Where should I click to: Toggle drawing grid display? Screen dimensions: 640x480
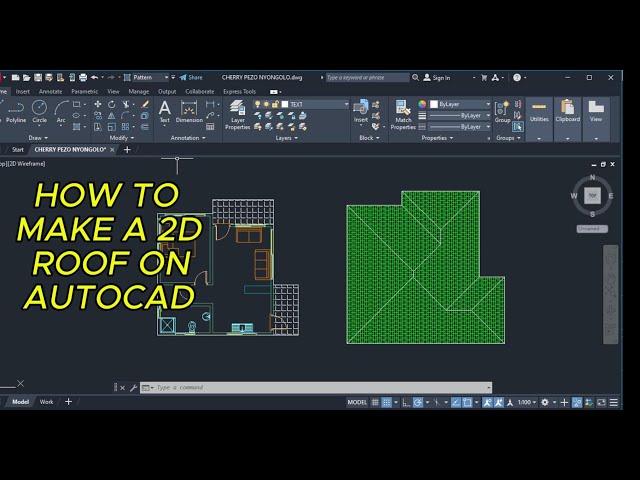pyautogui.click(x=375, y=402)
